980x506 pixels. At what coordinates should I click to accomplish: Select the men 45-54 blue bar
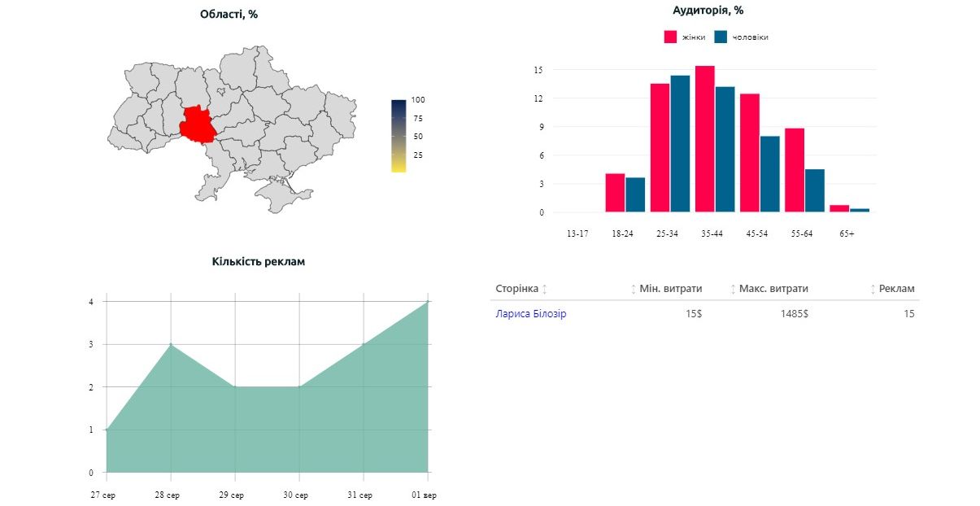[x=770, y=174]
